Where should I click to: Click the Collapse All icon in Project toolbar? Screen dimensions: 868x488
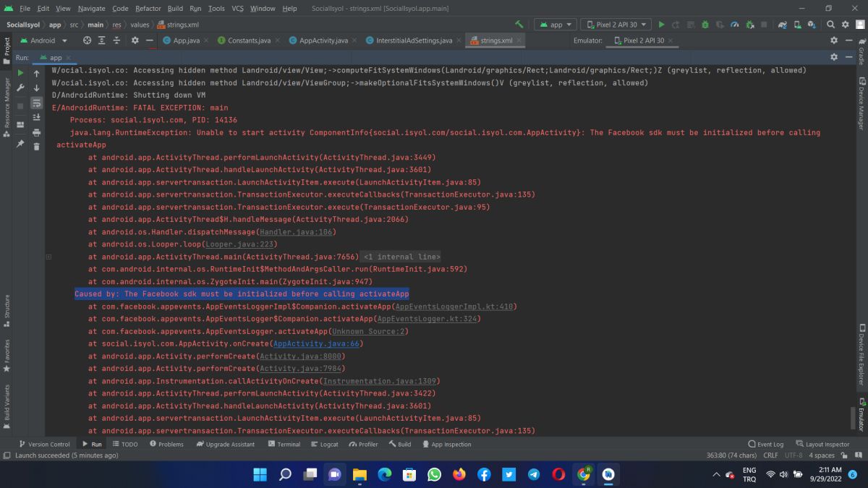[116, 40]
